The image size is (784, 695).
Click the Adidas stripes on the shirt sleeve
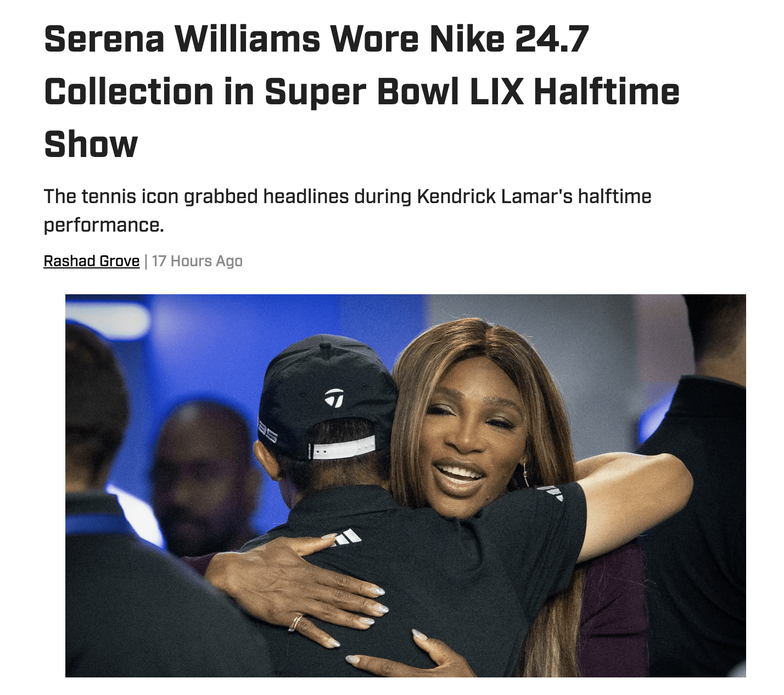(x=551, y=492)
